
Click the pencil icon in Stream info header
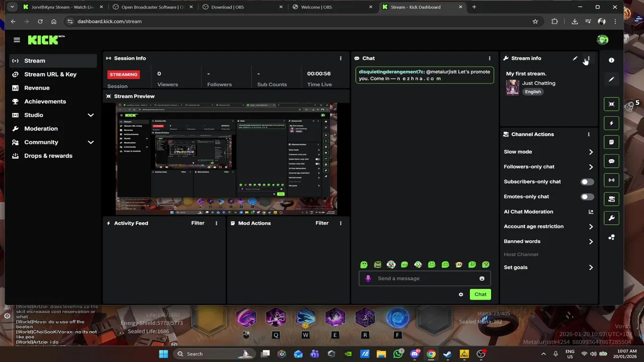coord(575,58)
